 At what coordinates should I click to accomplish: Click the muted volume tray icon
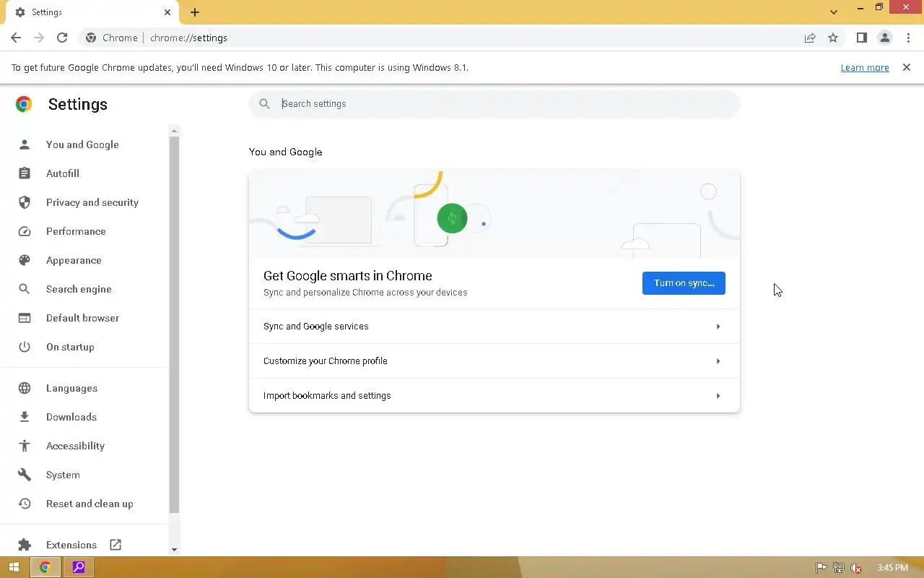856,568
